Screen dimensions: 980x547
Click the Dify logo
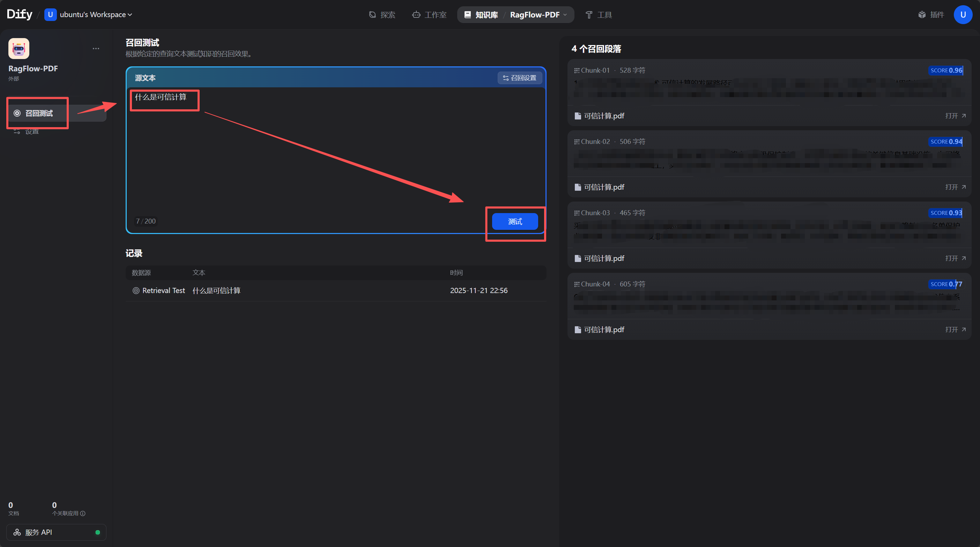point(20,14)
